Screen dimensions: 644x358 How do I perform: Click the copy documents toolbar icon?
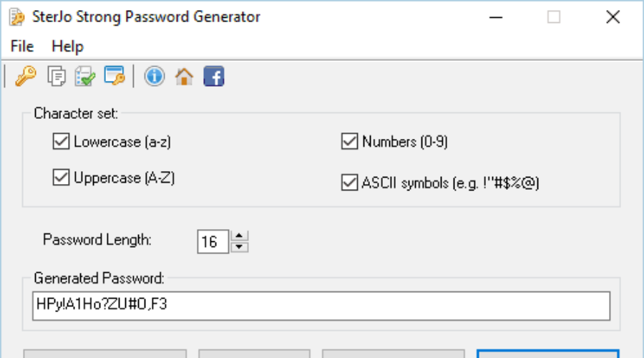57,76
